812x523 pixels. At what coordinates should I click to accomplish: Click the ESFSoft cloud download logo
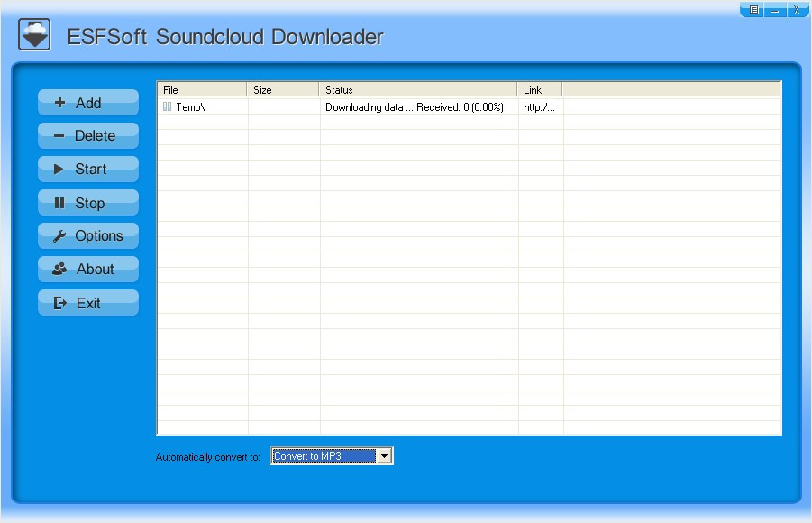(34, 35)
